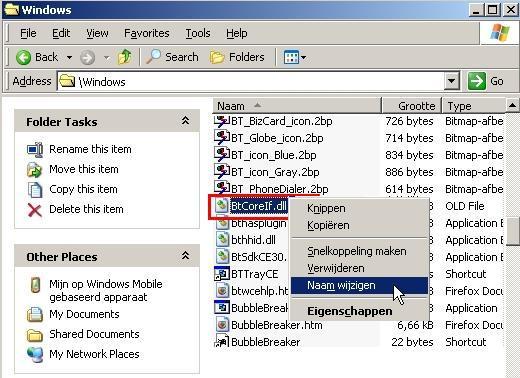Viewport: 520px width, 378px height.
Task: Toggle the Folders pane button
Action: click(237, 57)
